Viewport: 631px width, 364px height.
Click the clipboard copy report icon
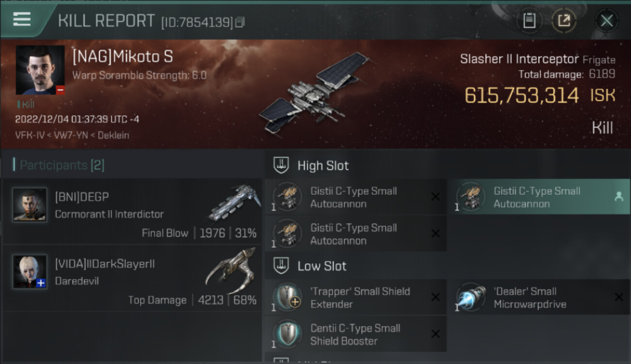529,21
